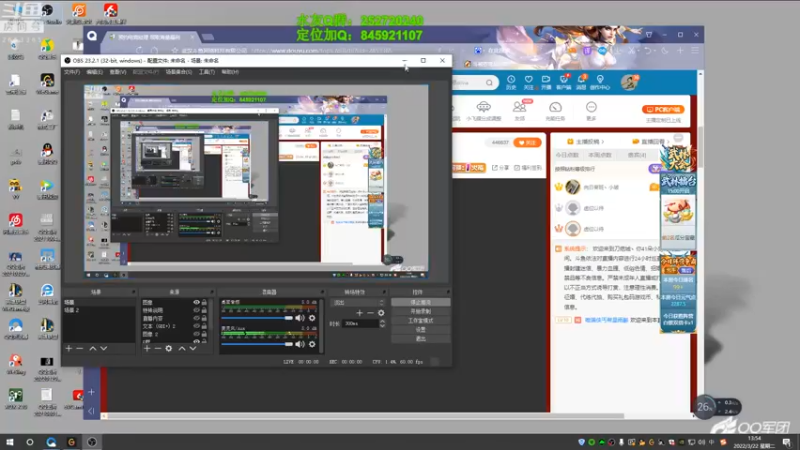Open 创作中心 lightbulb icon in Douyu header
The width and height of the screenshot is (800, 450).
[600, 82]
